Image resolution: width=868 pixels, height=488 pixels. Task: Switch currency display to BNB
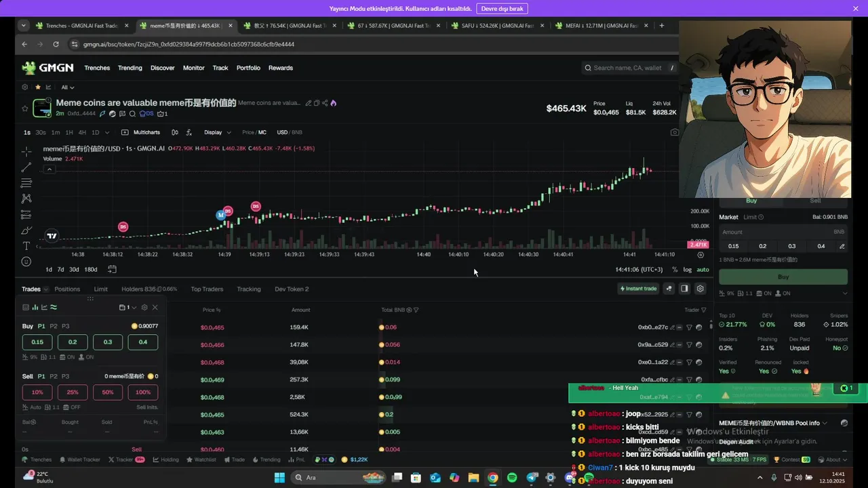pyautogui.click(x=297, y=132)
